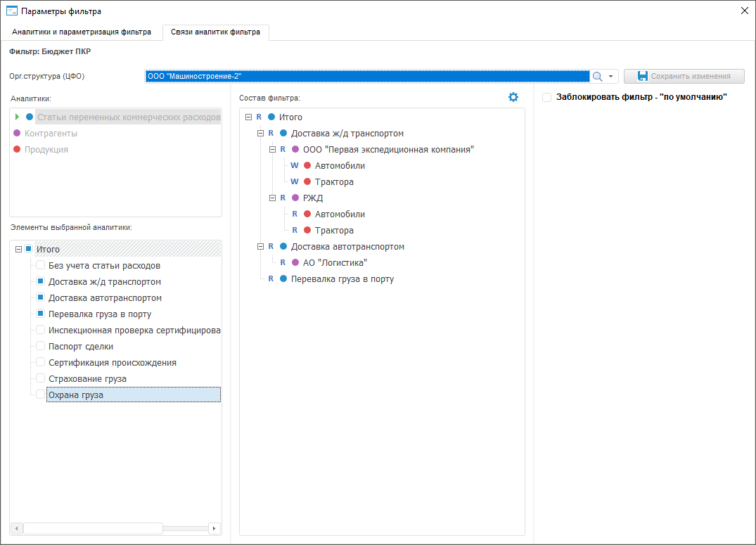The height and width of the screenshot is (545, 756).
Task: Collapse the Доставка автотранспортом node
Action: (260, 247)
